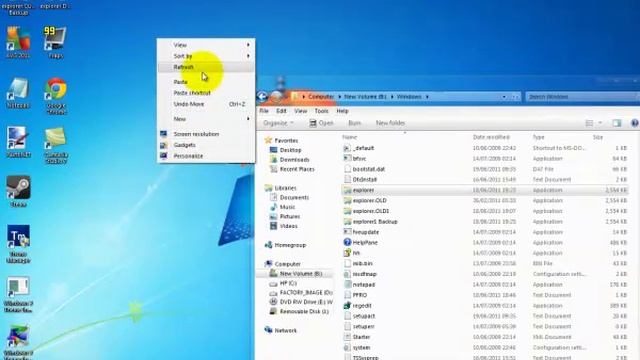This screenshot has height=360, width=640.
Task: Click the New folder button
Action: [x=390, y=123]
